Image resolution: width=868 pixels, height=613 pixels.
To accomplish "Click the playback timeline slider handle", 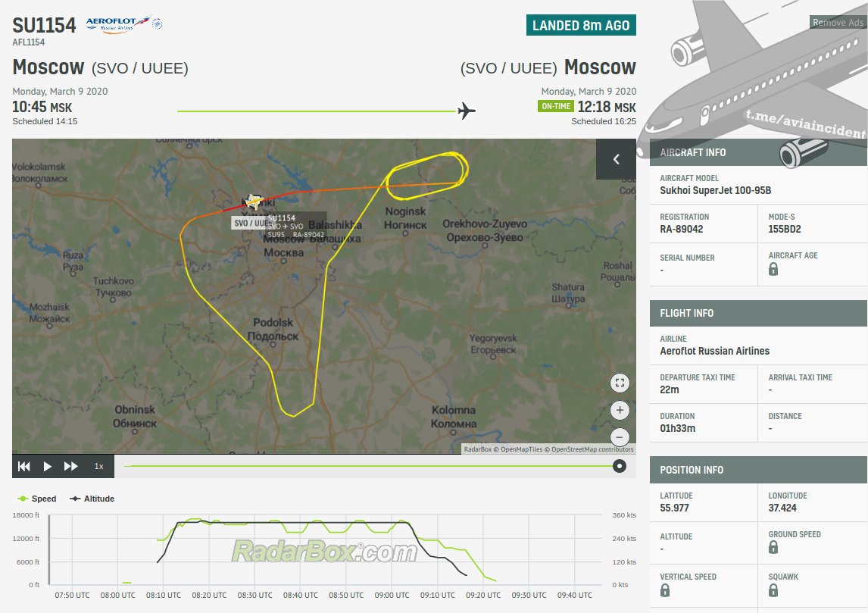I will coord(620,466).
